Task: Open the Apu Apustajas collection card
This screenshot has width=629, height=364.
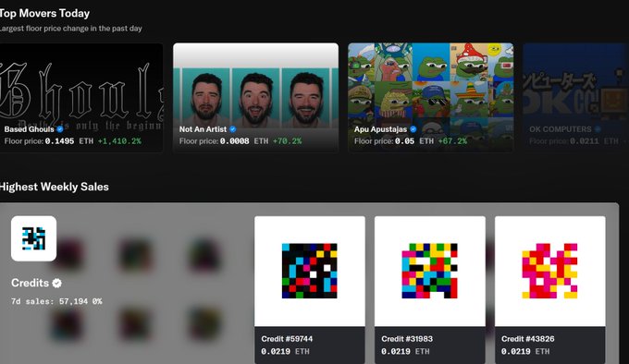Action: coord(430,97)
